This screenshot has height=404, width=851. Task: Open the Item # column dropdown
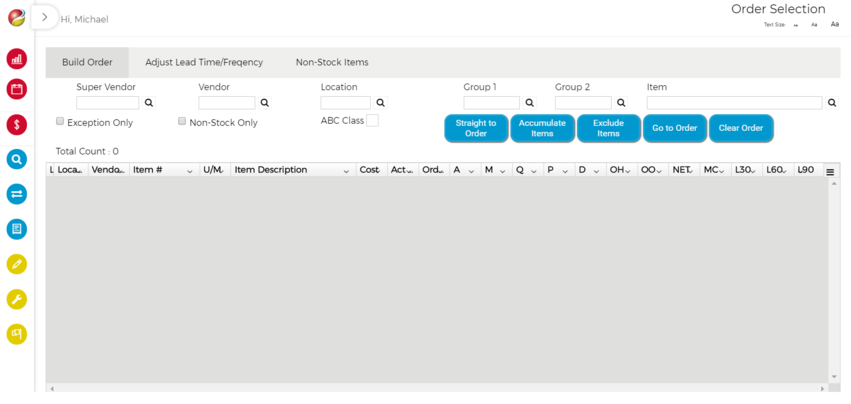pos(190,171)
